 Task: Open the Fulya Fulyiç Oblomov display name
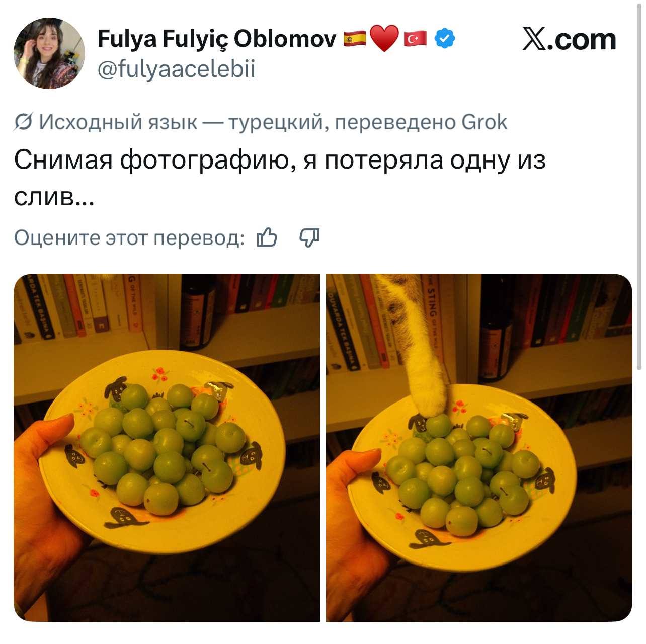216,39
